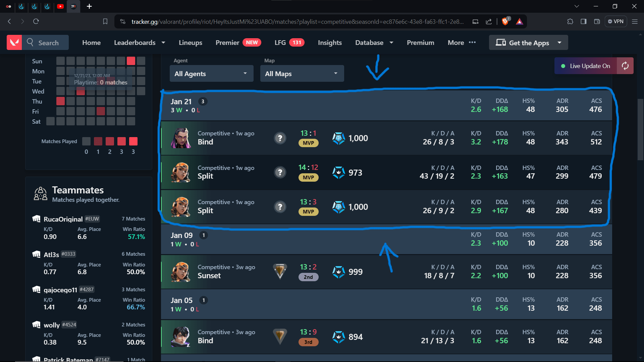The width and height of the screenshot is (644, 362).
Task: Open the All Agents dropdown
Action: 211,74
